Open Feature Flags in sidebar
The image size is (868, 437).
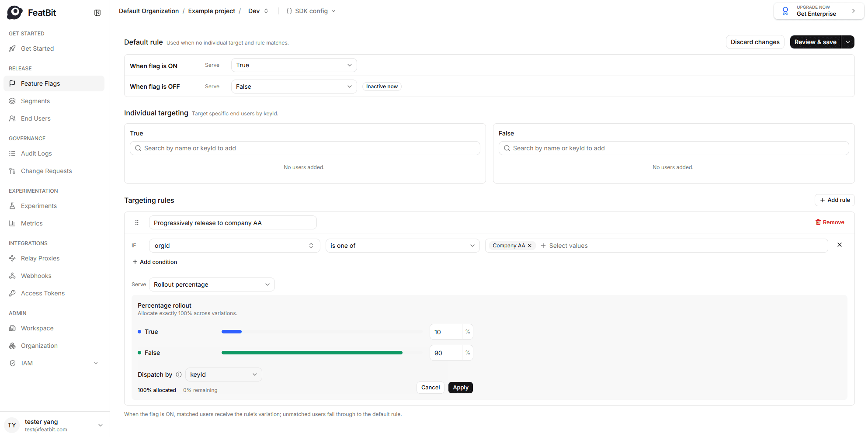click(x=54, y=83)
